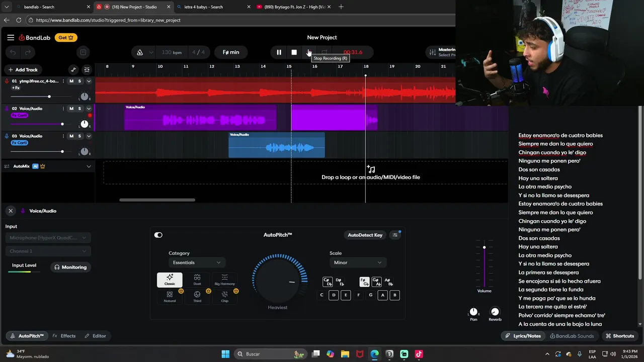Viewport: 644px width, 362px height.
Task: Select the Classic AutoPitch preset
Action: [170, 280]
